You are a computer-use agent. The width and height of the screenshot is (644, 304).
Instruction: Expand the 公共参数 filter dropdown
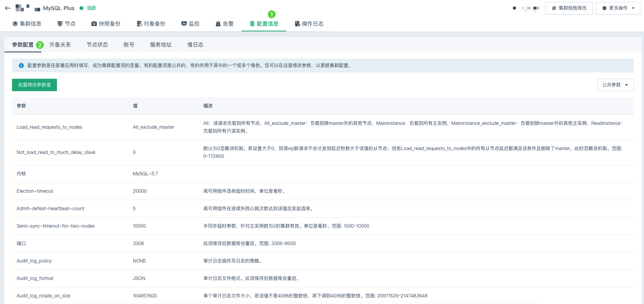click(615, 85)
